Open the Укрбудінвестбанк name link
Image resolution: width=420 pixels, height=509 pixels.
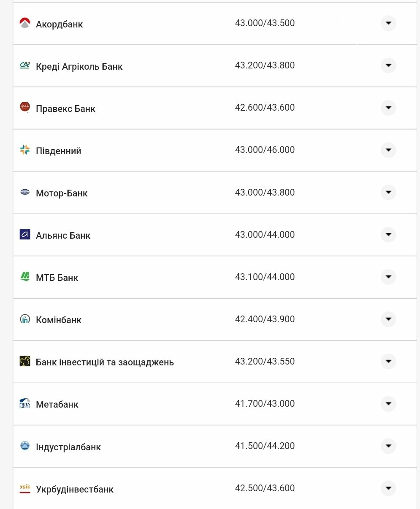coord(75,489)
